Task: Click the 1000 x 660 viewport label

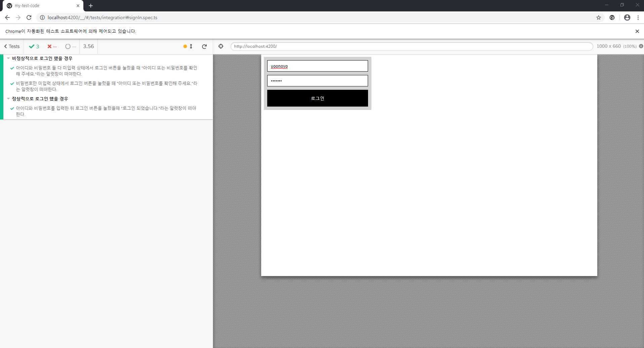Action: (608, 46)
